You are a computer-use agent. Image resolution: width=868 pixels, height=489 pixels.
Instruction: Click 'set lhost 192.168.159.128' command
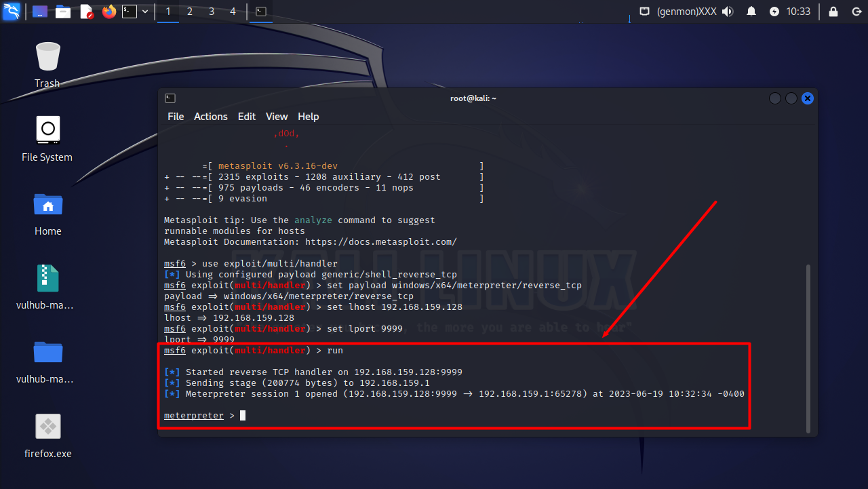click(395, 307)
